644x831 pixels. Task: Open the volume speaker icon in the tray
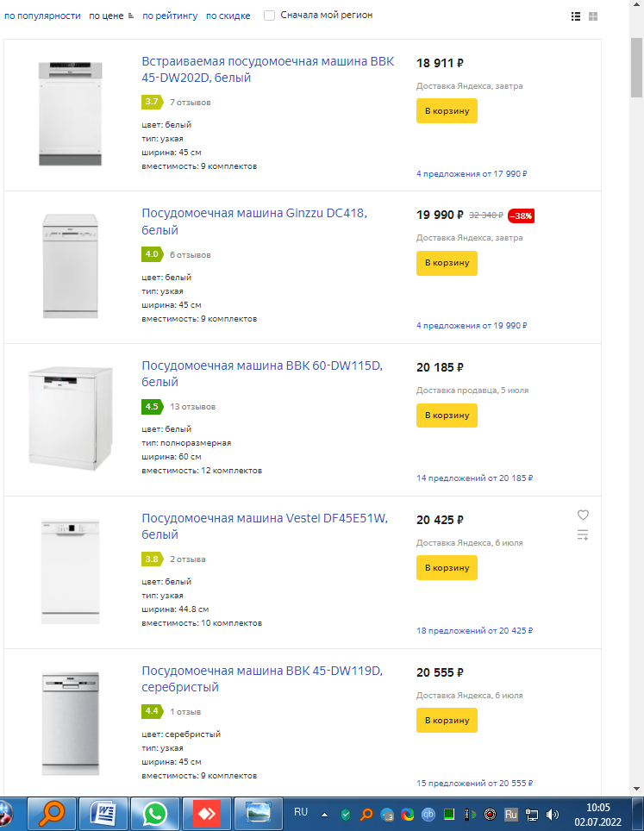coord(553,814)
